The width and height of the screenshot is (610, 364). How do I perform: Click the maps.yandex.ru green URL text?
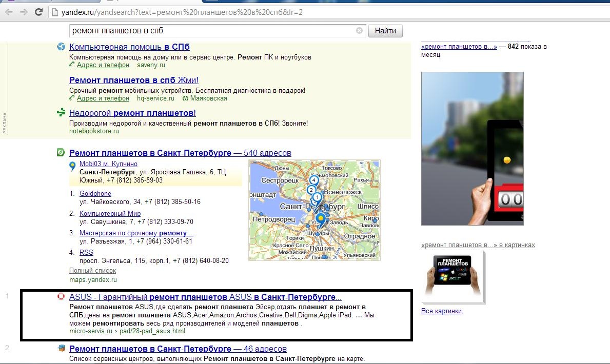click(93, 279)
